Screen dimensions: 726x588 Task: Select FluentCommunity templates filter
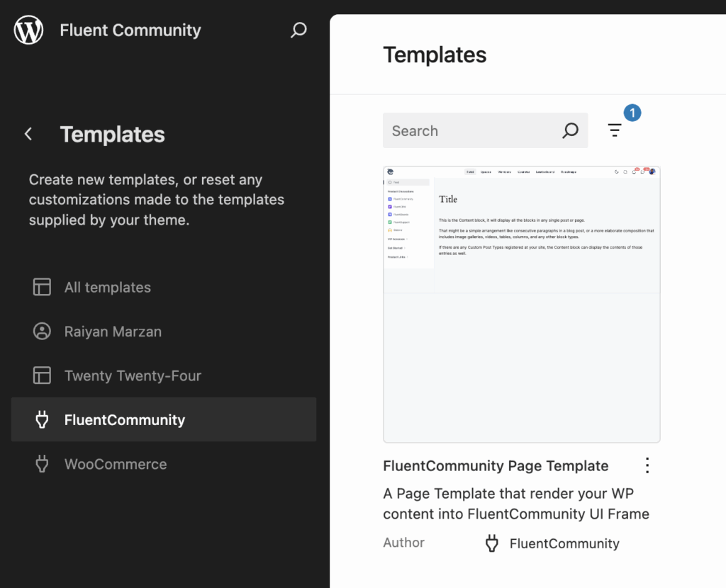[164, 419]
